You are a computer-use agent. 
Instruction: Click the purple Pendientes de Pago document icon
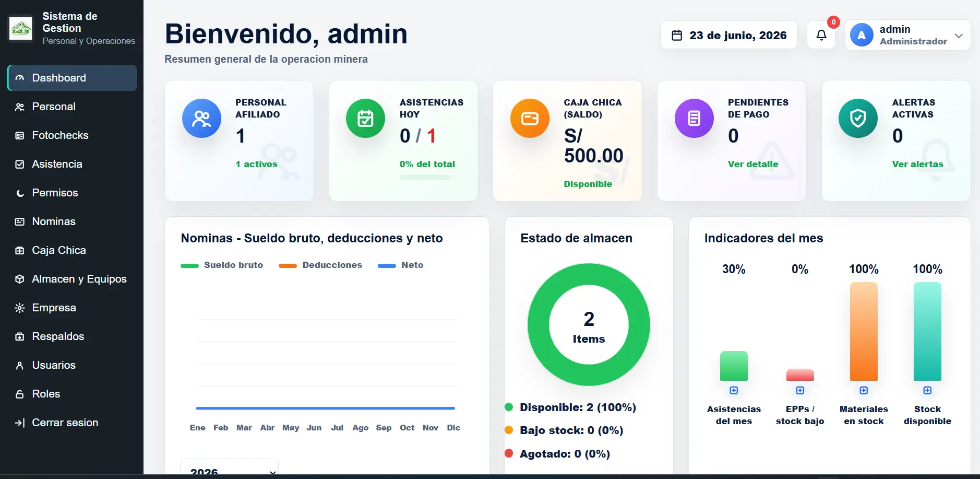694,119
